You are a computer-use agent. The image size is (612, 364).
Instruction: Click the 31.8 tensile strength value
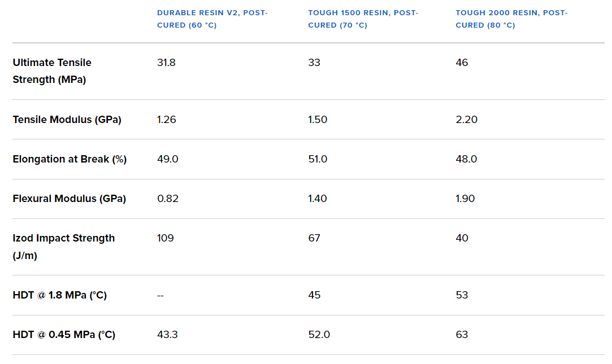166,63
